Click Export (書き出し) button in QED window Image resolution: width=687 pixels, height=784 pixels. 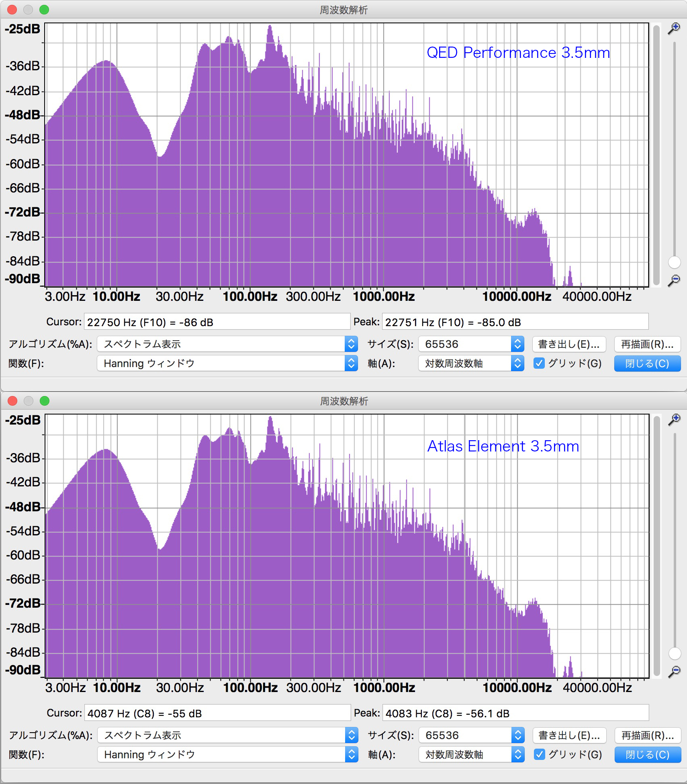click(x=568, y=344)
